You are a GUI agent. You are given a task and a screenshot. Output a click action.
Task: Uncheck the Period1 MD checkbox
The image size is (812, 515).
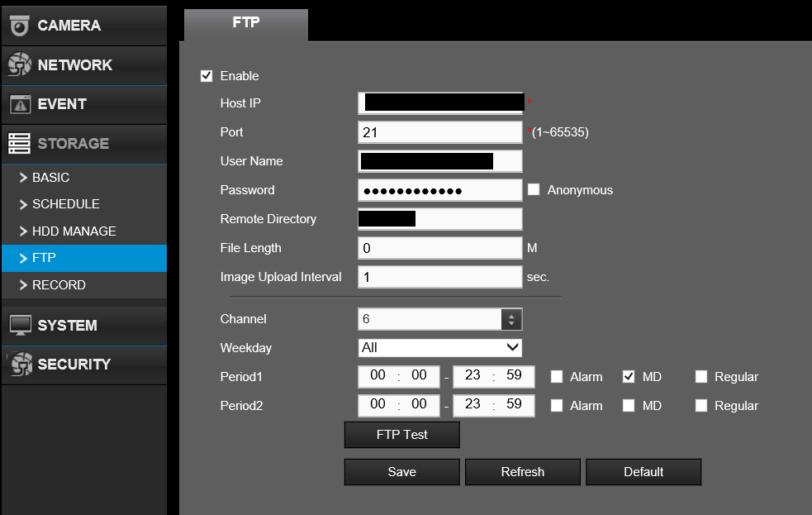[629, 377]
